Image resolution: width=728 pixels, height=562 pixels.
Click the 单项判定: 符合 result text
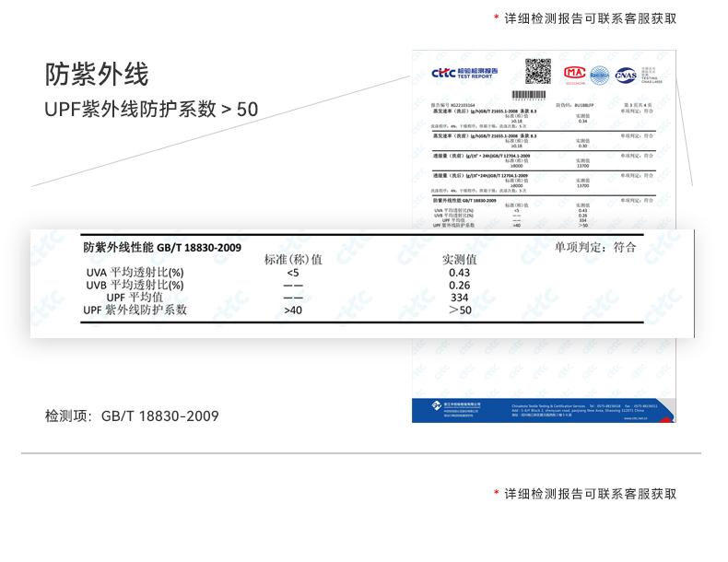(595, 248)
